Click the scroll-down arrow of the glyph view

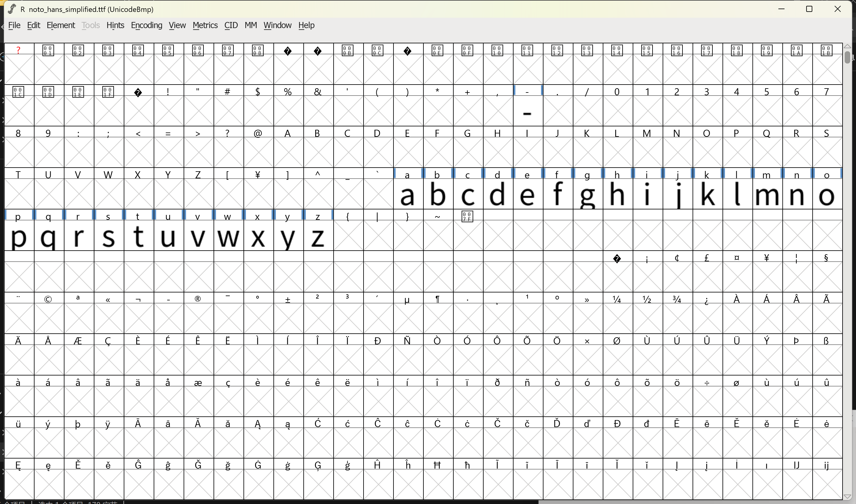pos(847,496)
